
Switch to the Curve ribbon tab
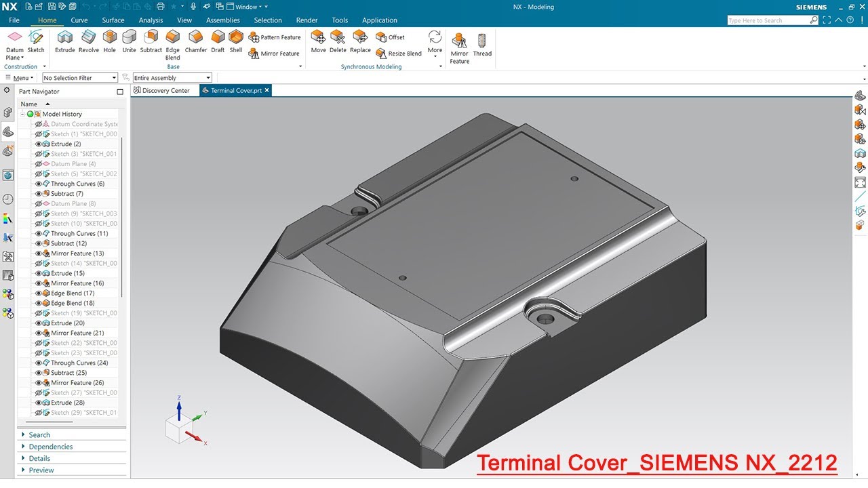(79, 20)
